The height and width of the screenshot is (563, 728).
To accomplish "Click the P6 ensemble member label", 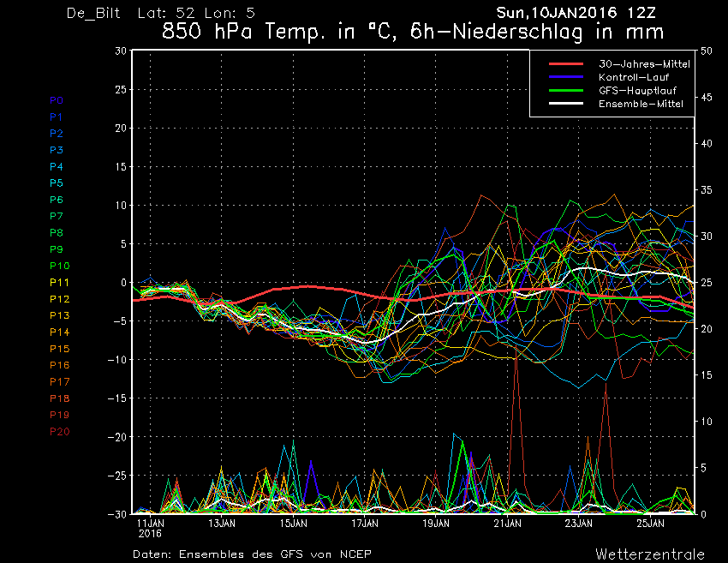I will tap(57, 200).
